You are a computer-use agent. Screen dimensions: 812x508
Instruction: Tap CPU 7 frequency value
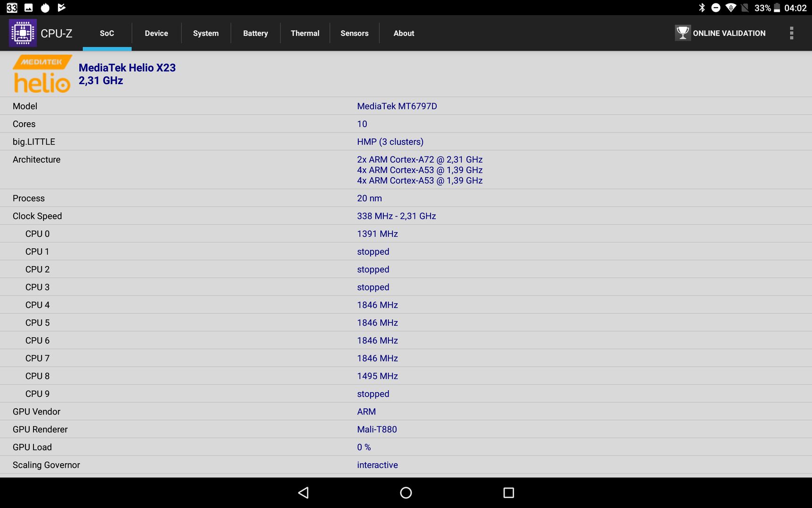[x=378, y=359]
